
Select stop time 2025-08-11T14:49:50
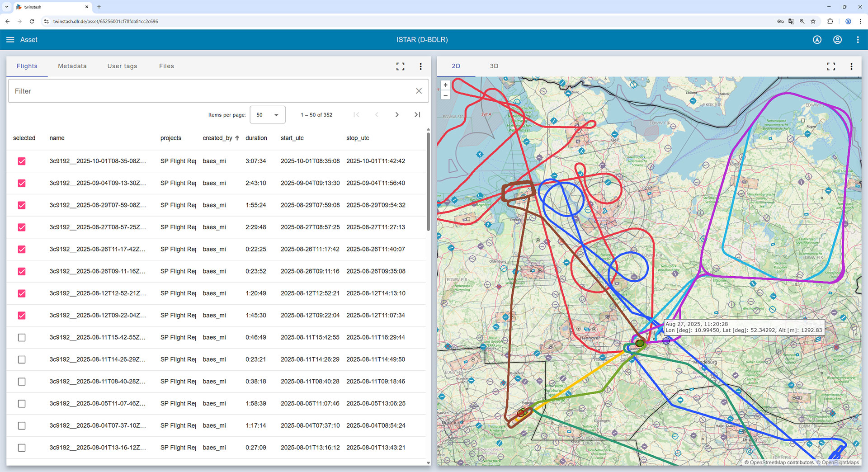376,359
